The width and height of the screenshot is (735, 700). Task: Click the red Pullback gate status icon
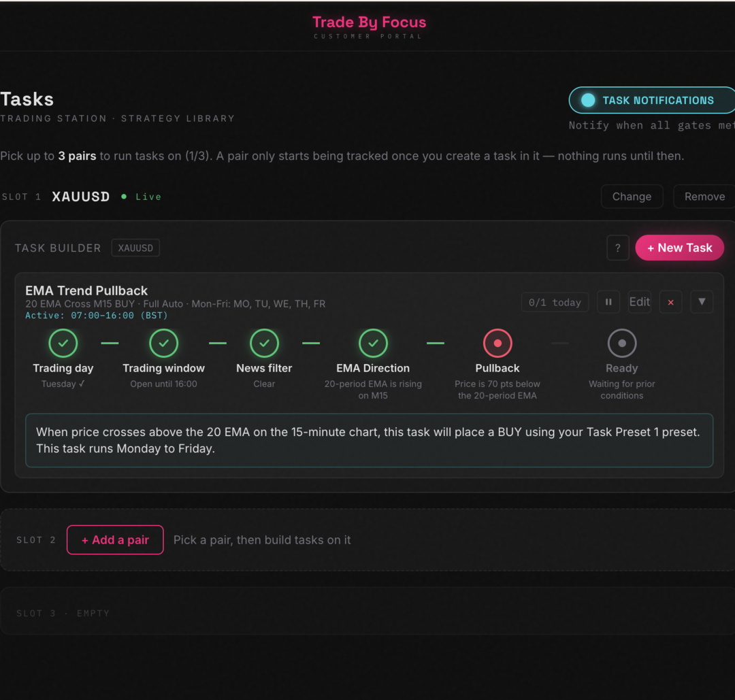click(x=497, y=343)
